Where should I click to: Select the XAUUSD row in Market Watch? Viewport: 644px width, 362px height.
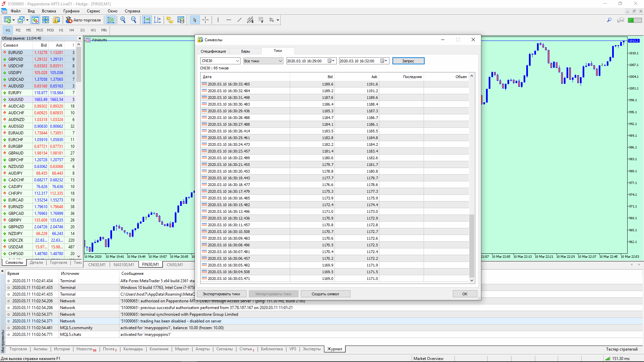(x=39, y=99)
